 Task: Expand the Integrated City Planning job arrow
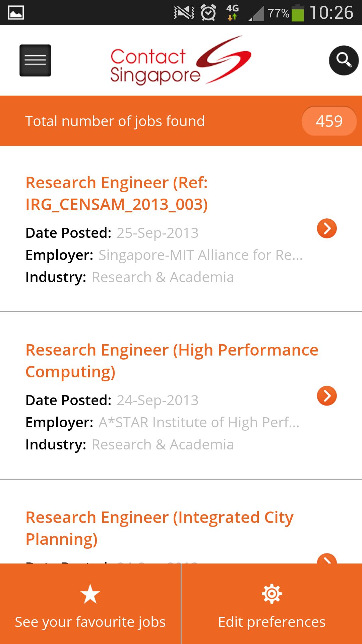point(327,558)
